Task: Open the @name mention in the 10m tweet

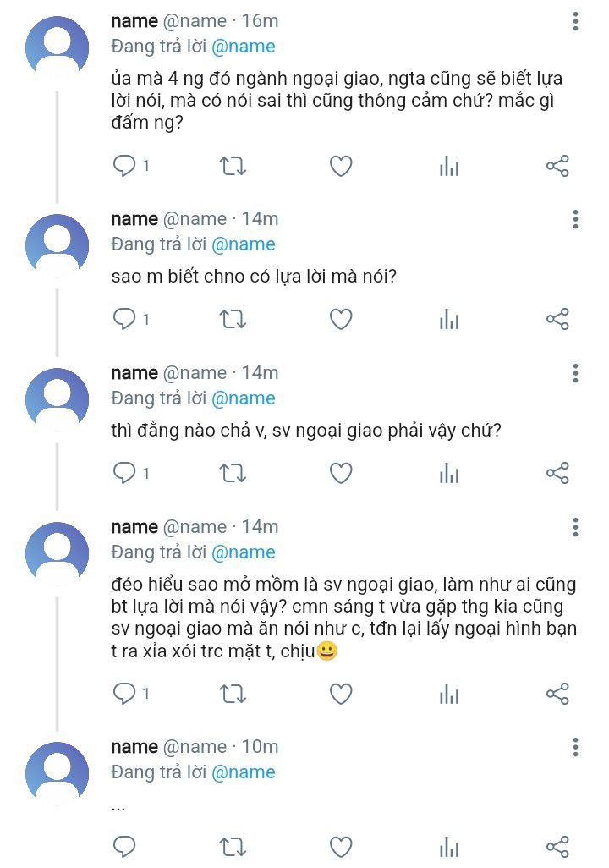Action: click(x=244, y=772)
